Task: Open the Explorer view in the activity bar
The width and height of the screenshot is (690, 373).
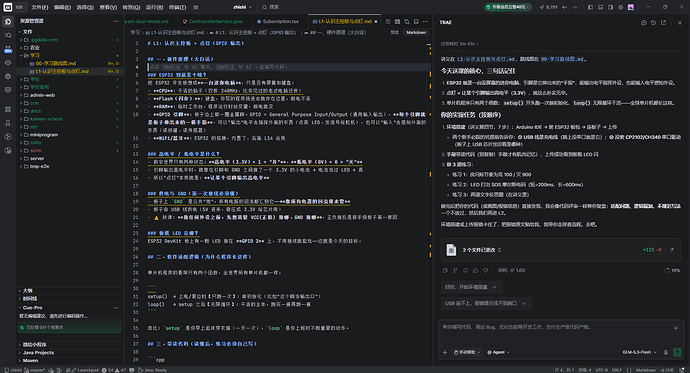Action: point(8,21)
